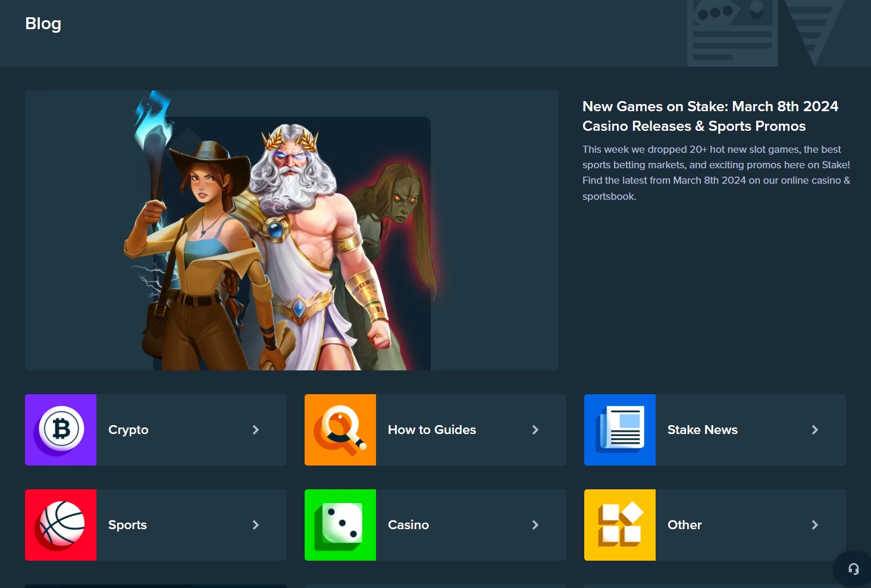
Task: Expand the Casino category chevron
Action: click(x=535, y=525)
